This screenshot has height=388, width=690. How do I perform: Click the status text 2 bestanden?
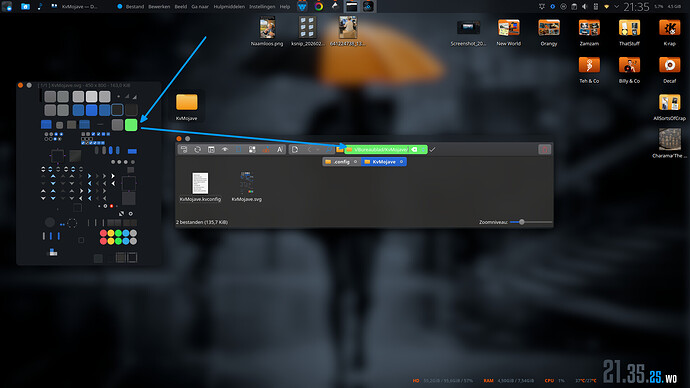pyautogui.click(x=202, y=222)
